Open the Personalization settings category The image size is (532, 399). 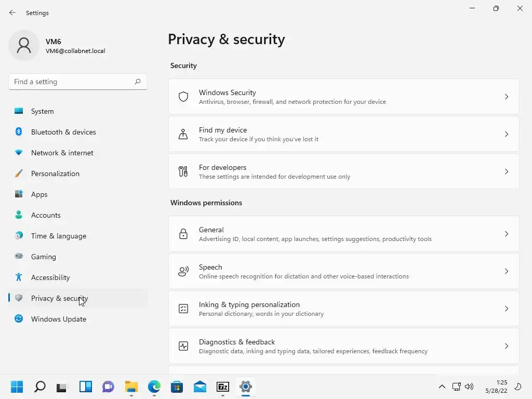pos(55,174)
